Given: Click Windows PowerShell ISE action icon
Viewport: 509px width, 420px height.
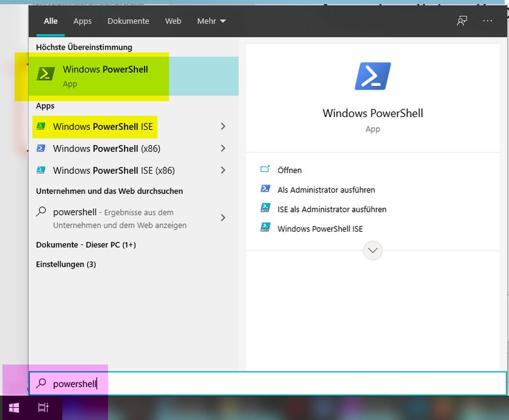Looking at the screenshot, I should (x=265, y=227).
